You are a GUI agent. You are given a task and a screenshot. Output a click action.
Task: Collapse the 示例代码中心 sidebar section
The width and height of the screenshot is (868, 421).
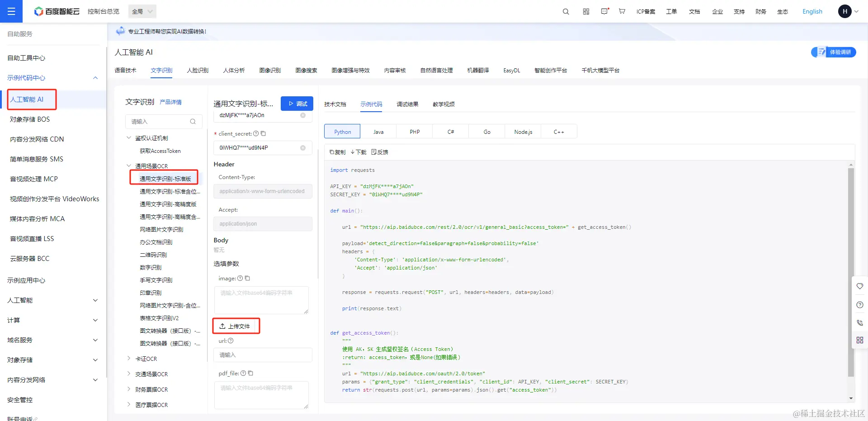click(95, 78)
